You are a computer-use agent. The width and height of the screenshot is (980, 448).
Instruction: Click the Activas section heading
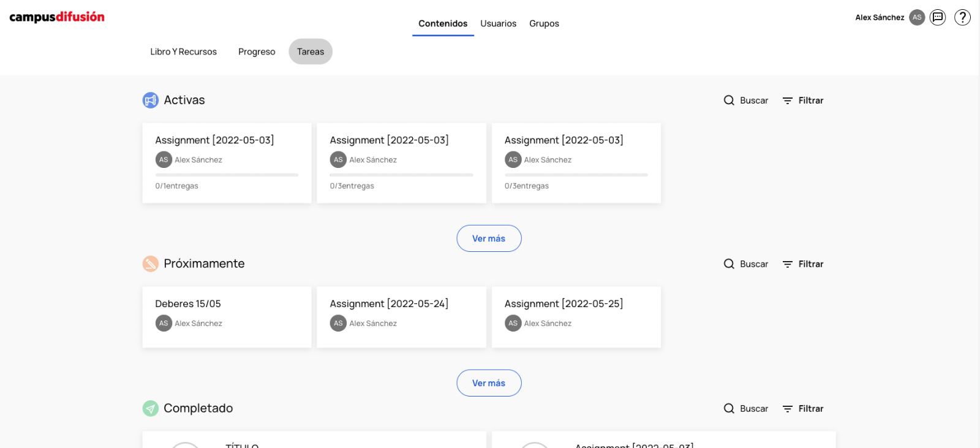[x=184, y=101]
